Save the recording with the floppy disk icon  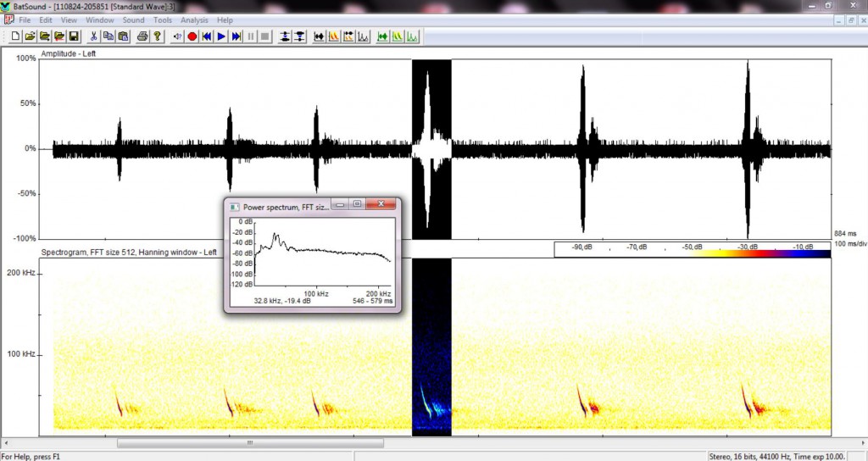click(x=74, y=36)
